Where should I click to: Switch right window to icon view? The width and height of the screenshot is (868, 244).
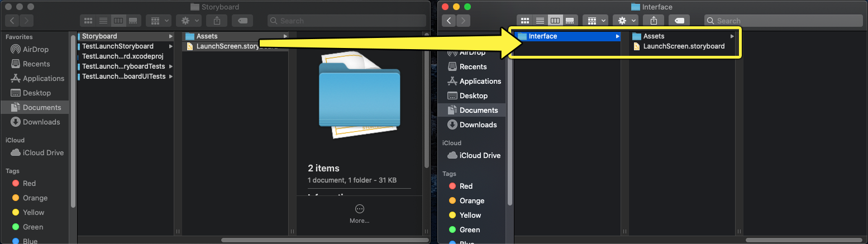pos(524,21)
